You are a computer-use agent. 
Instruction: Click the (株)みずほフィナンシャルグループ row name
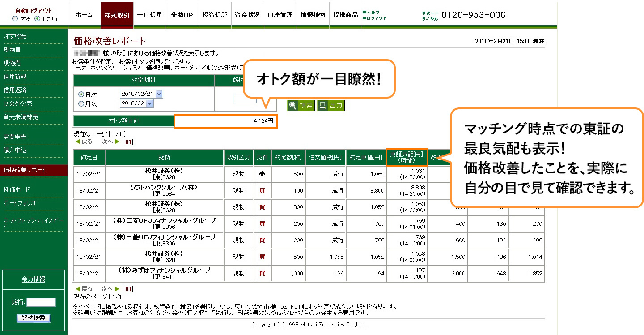pos(164,270)
